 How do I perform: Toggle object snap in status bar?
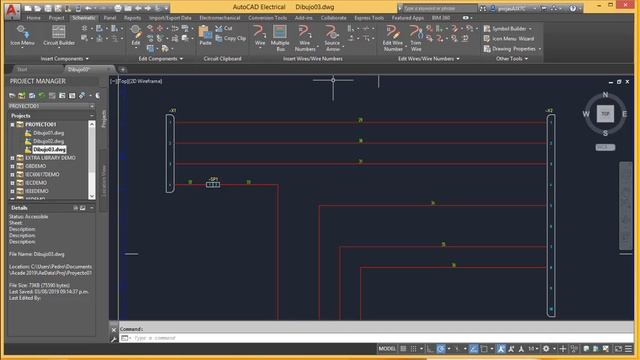484,349
